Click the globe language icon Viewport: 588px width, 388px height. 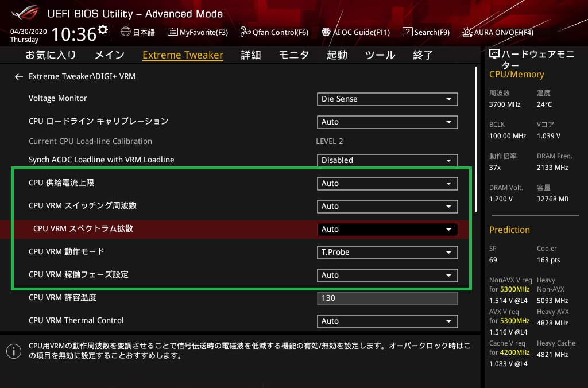tap(126, 32)
